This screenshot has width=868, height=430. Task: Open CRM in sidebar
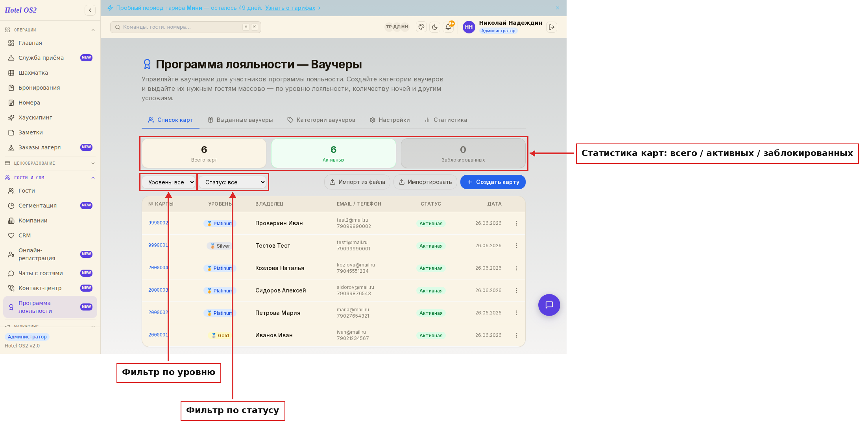click(50, 235)
